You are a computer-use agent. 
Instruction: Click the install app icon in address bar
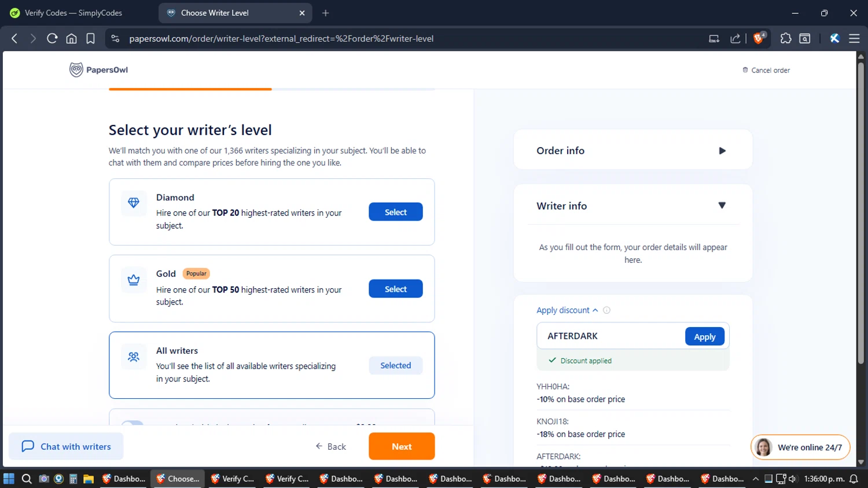click(x=714, y=38)
